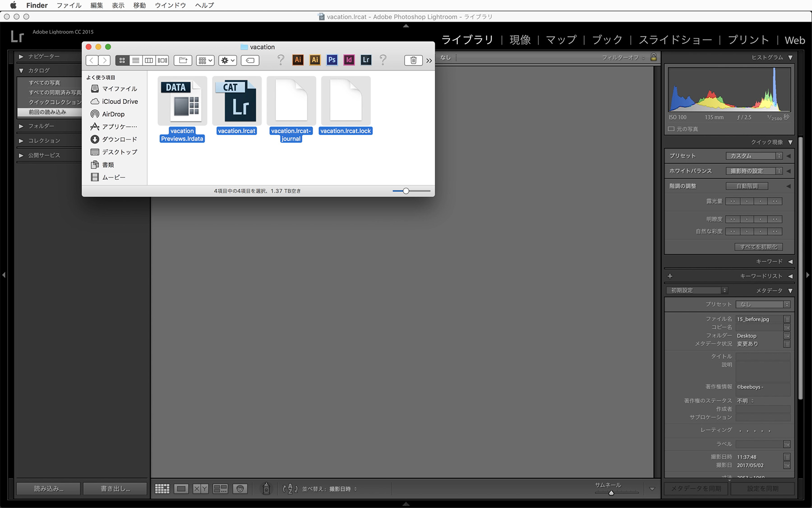Select vacation Previews.lrdata file

(182, 109)
